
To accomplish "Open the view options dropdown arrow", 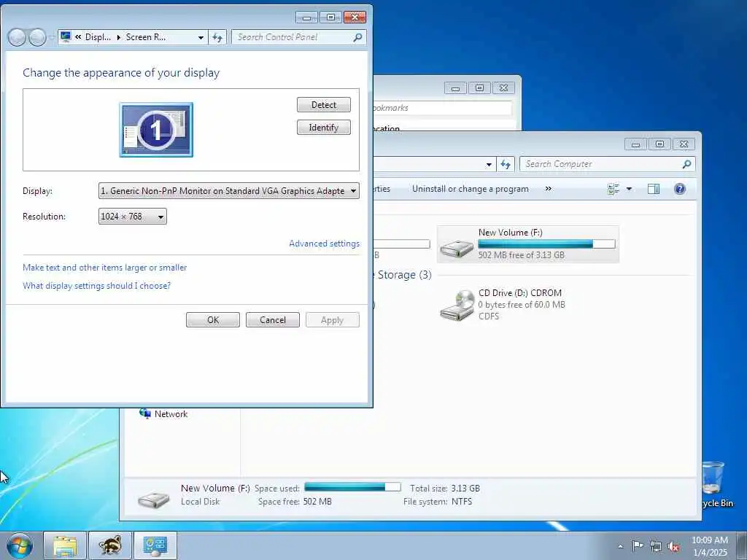I will (x=629, y=189).
